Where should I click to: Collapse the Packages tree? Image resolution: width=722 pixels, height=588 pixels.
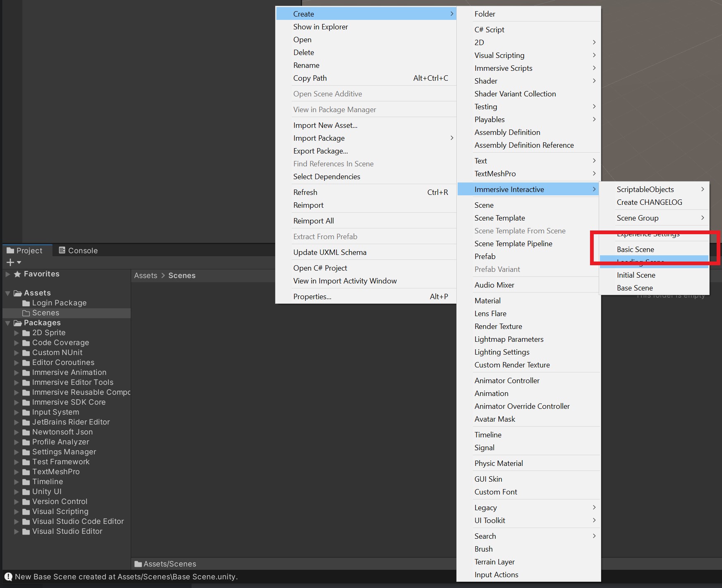pos(8,323)
